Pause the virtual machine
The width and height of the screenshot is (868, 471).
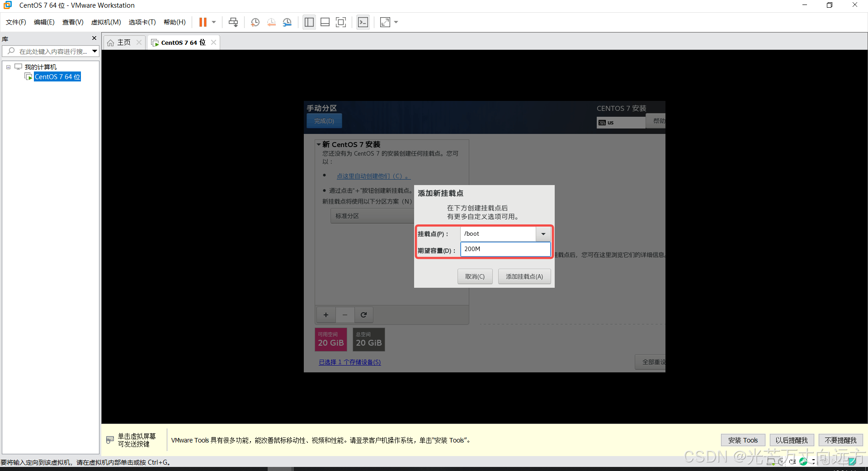203,22
